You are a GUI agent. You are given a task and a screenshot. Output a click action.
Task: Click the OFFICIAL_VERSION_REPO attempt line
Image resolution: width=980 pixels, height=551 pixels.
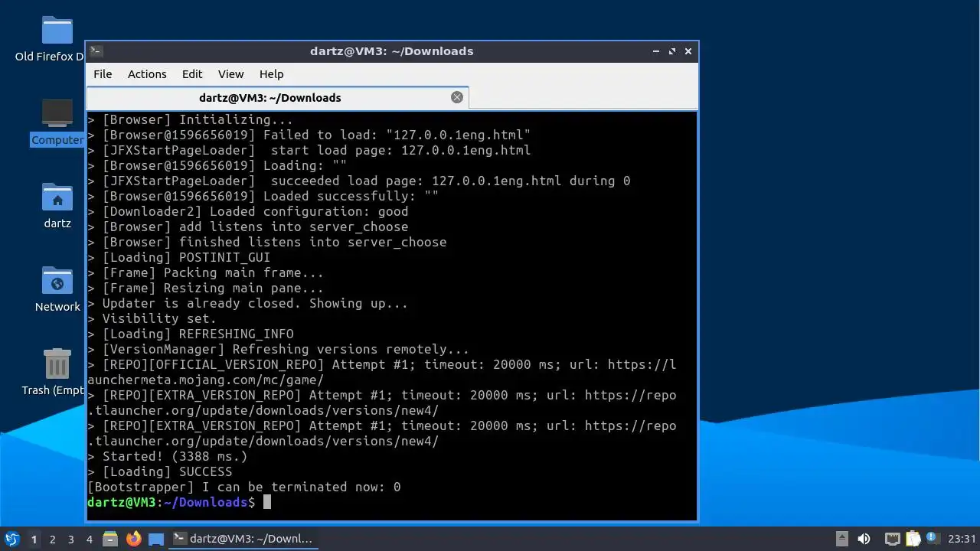(x=382, y=372)
